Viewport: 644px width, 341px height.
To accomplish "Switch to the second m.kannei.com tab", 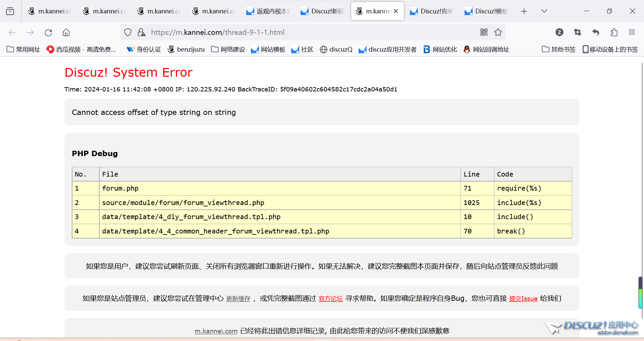I will [x=105, y=11].
